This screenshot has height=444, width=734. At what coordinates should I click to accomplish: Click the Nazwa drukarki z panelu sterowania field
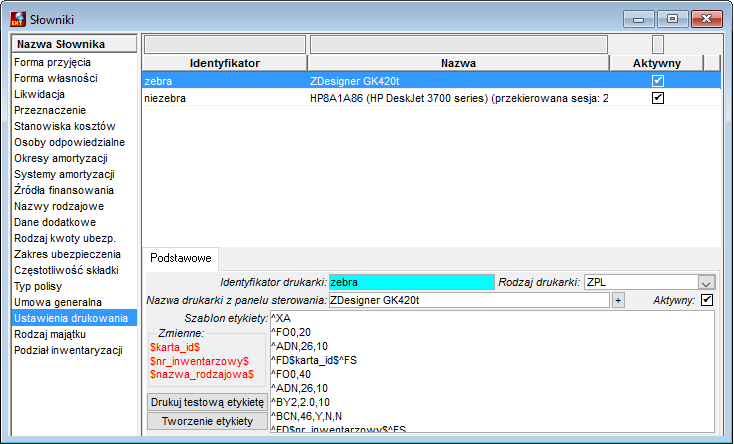(470, 300)
